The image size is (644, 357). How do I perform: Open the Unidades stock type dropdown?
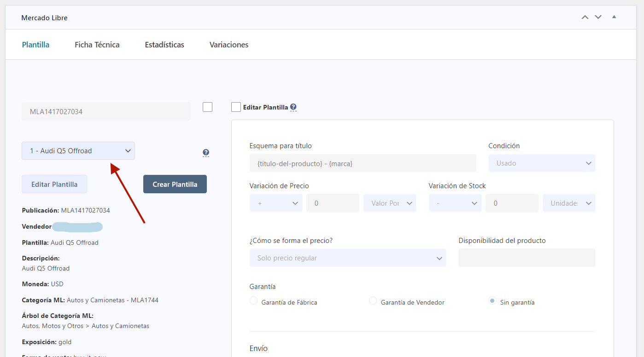point(569,203)
